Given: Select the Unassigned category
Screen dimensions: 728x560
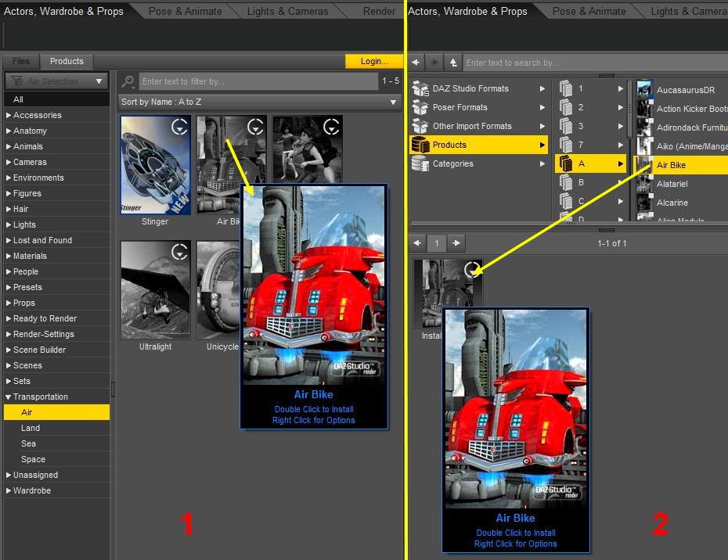Looking at the screenshot, I should (56, 475).
